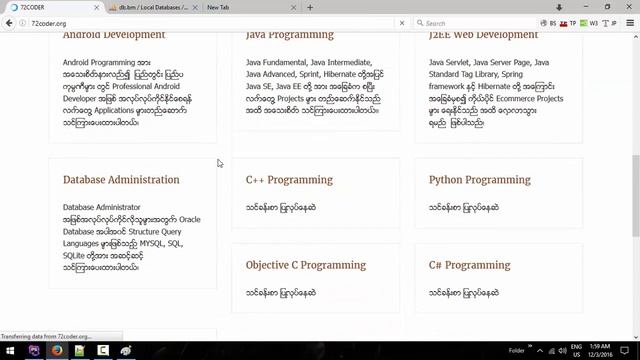Viewport: 640px width, 360px height.
Task: Stop loading with the address bar X
Action: [x=402, y=23]
